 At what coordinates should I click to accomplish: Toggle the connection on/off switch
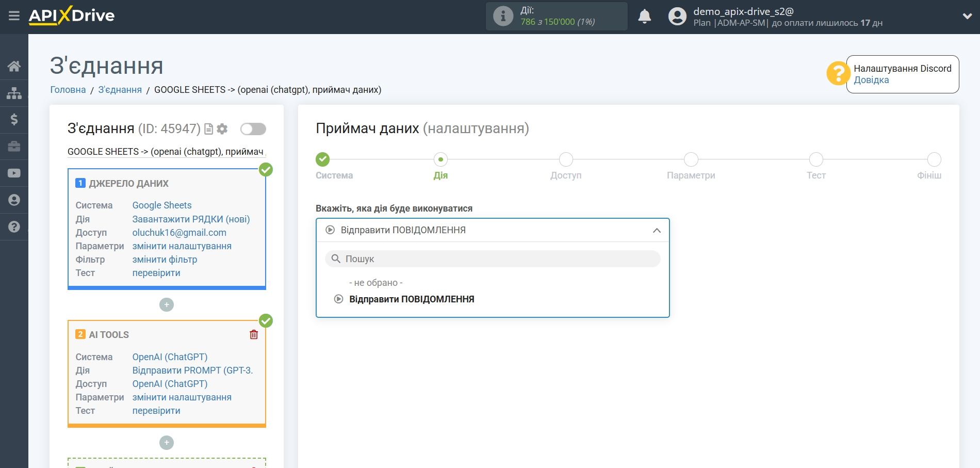(x=253, y=129)
